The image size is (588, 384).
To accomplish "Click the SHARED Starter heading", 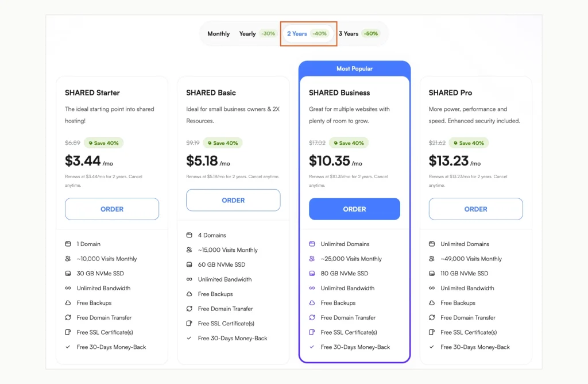I will tap(92, 93).
